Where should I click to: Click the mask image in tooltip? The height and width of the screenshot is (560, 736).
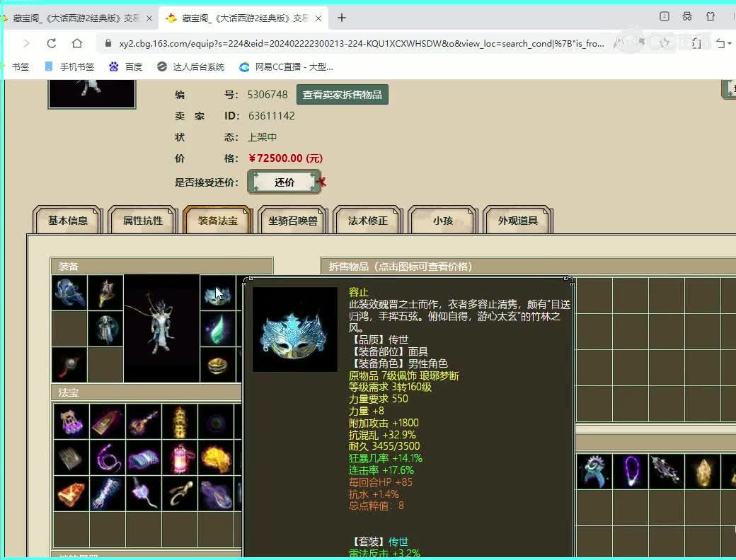click(295, 329)
